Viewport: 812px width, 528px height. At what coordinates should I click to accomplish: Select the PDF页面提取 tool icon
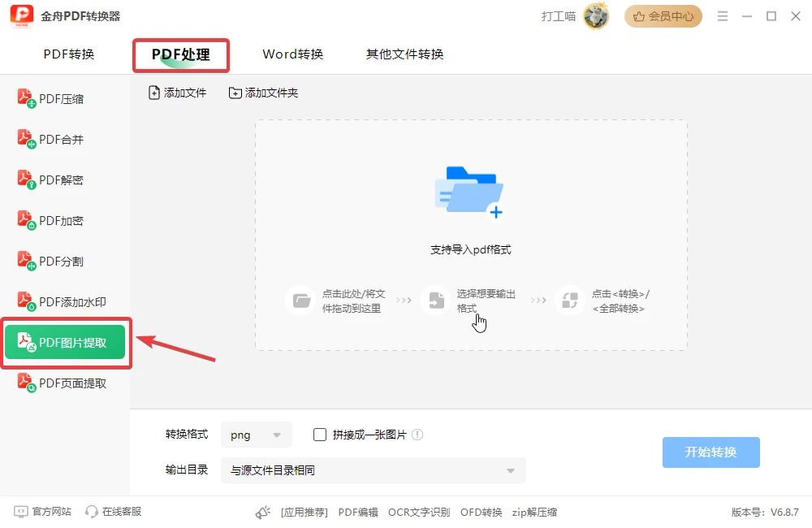click(x=27, y=383)
